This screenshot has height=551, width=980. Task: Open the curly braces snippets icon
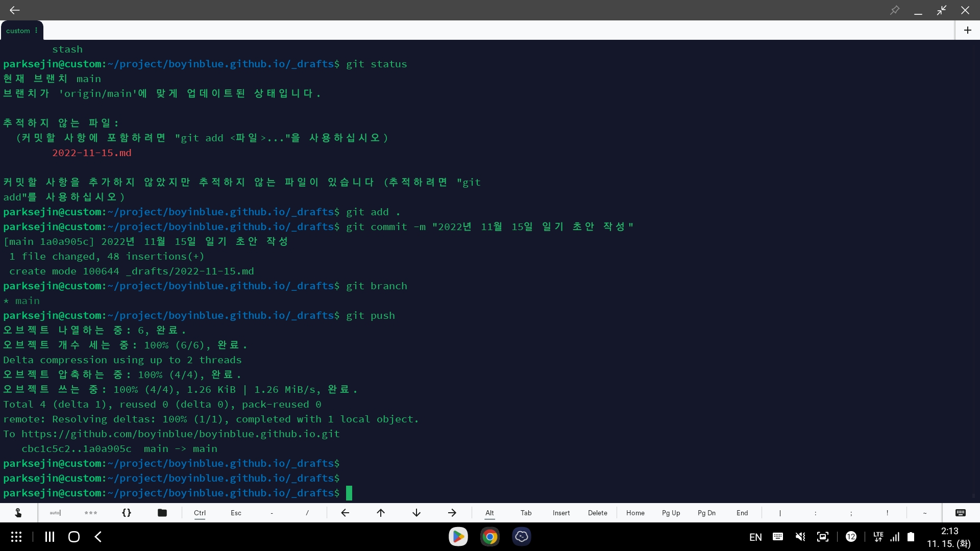click(x=127, y=513)
